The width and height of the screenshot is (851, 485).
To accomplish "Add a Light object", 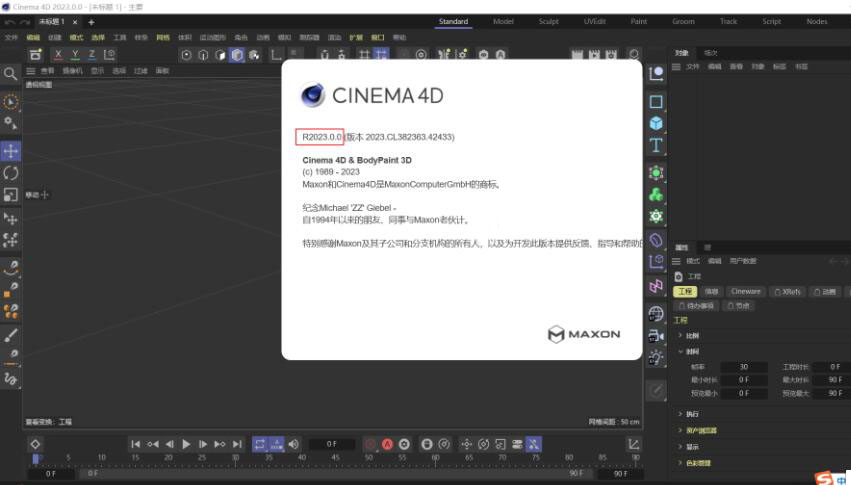I will coord(656,358).
